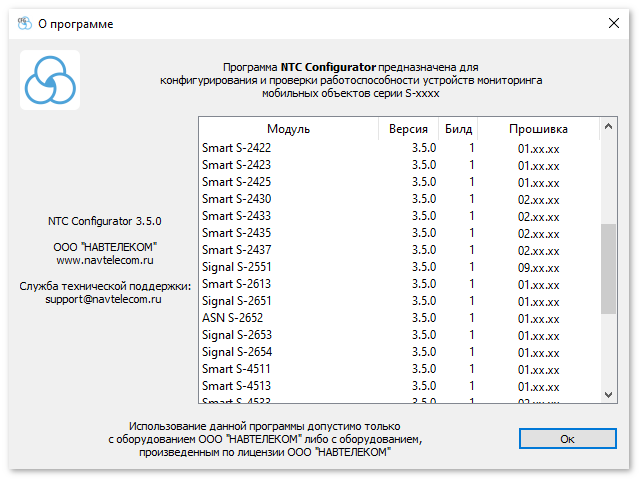Click the Прошивка column header

(x=538, y=129)
